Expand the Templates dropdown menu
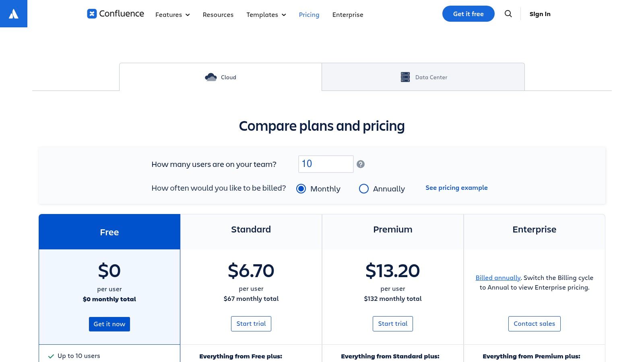The width and height of the screenshot is (644, 362). [x=266, y=14]
